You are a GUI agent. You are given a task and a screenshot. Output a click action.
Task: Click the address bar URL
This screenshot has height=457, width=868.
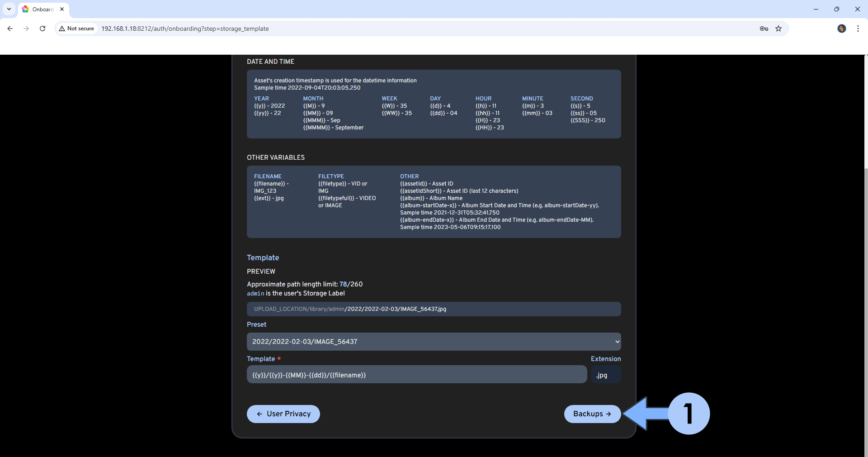pos(185,29)
